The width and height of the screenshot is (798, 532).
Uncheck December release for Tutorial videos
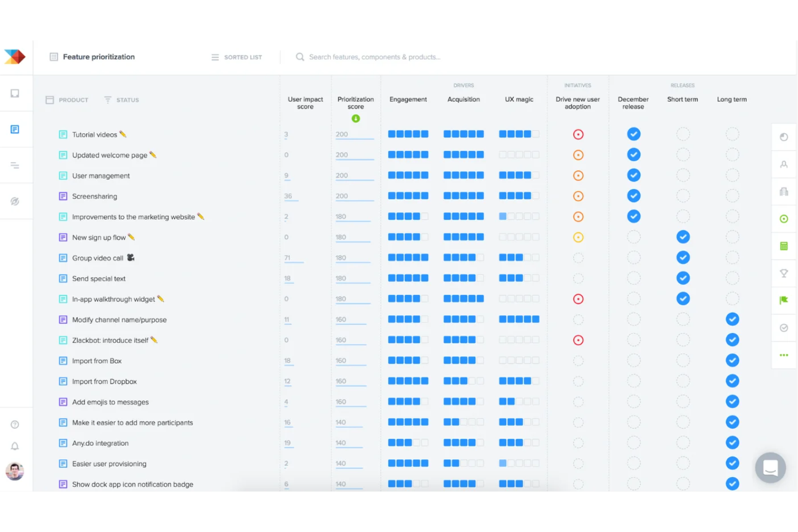(634, 134)
